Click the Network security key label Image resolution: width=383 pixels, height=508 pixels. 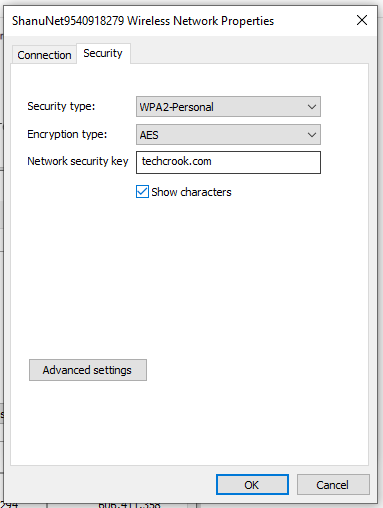78,161
